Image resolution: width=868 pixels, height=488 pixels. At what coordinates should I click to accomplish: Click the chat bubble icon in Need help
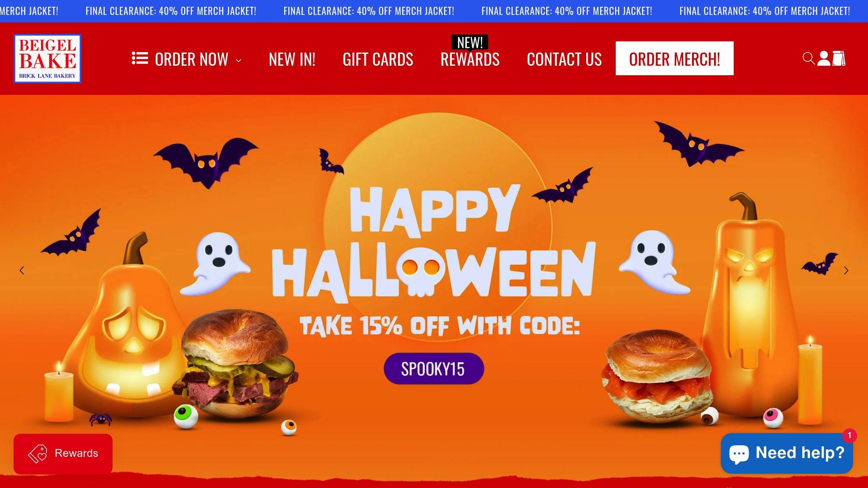point(739,454)
